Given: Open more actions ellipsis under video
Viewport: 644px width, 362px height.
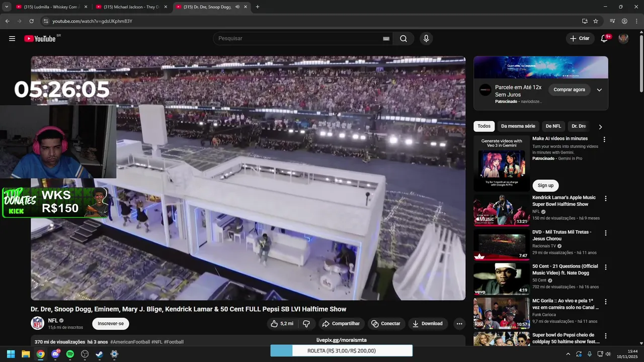Looking at the screenshot, I should [459, 324].
